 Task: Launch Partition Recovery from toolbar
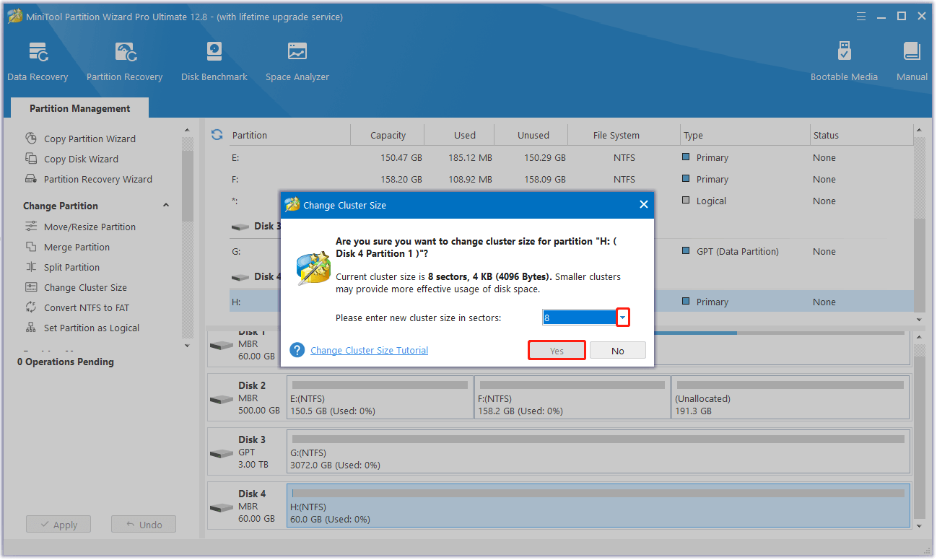coord(125,62)
